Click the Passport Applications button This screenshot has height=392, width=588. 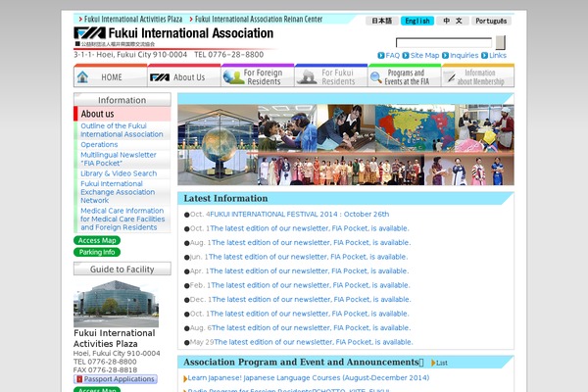click(116, 379)
